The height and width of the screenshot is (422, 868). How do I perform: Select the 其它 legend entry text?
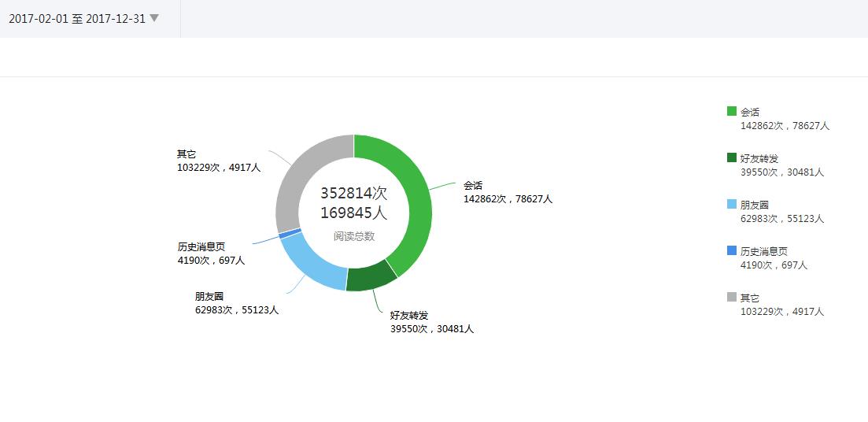[750, 298]
